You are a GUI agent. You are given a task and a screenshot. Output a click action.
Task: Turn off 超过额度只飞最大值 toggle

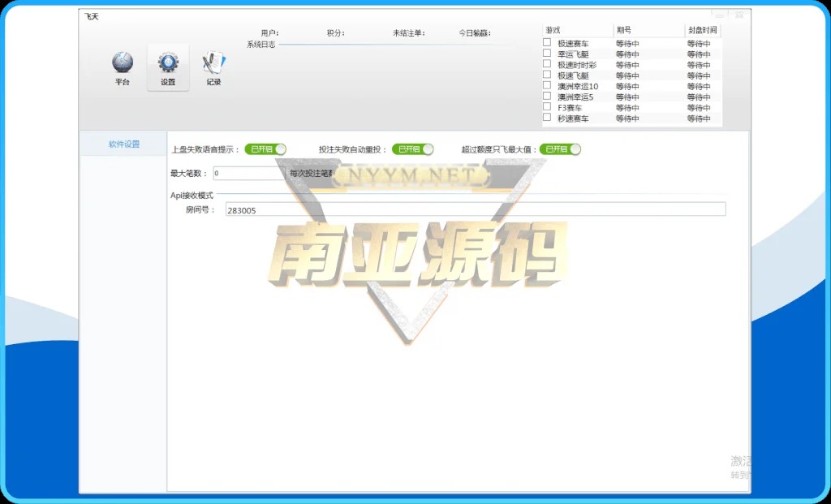click(x=561, y=149)
